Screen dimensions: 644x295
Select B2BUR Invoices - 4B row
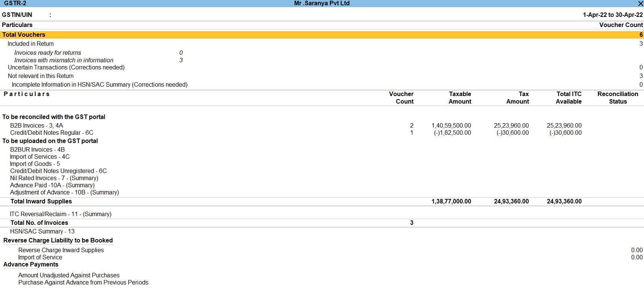pos(37,149)
